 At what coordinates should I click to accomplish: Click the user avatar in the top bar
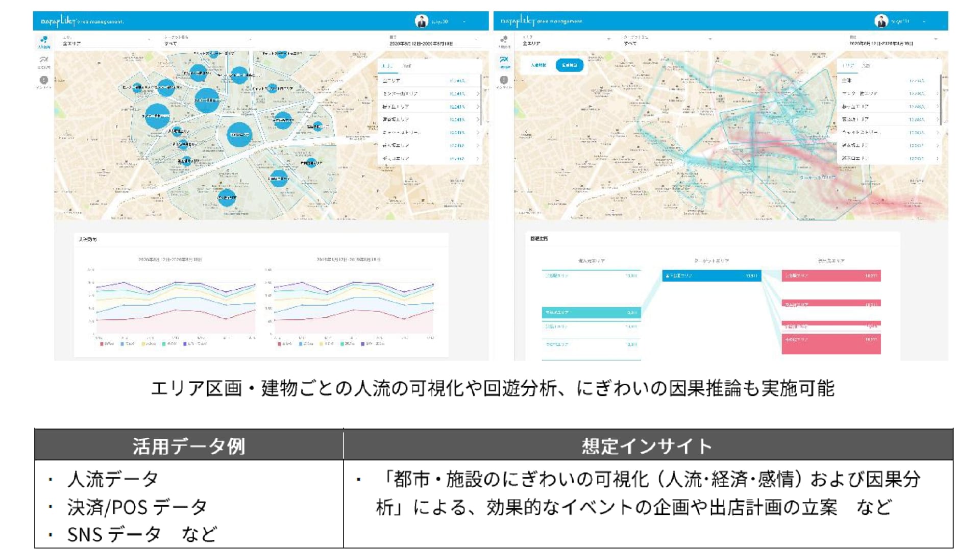422,21
